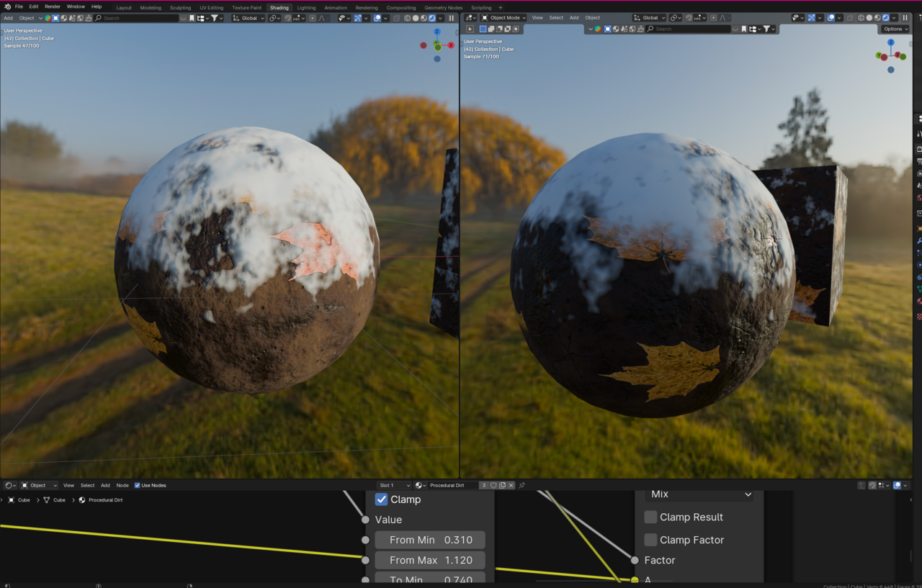Screen dimensions: 922x588
Task: Toggle snapping magnet icon in left viewport
Action: pyautogui.click(x=287, y=18)
